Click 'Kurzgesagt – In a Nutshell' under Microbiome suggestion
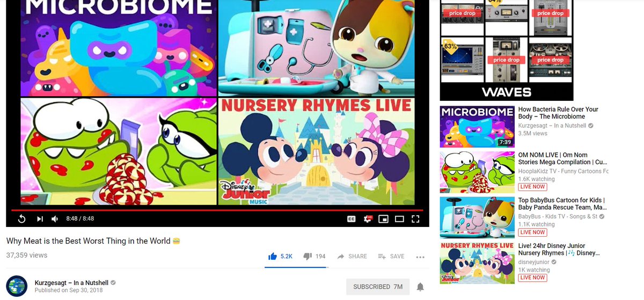 (553, 126)
